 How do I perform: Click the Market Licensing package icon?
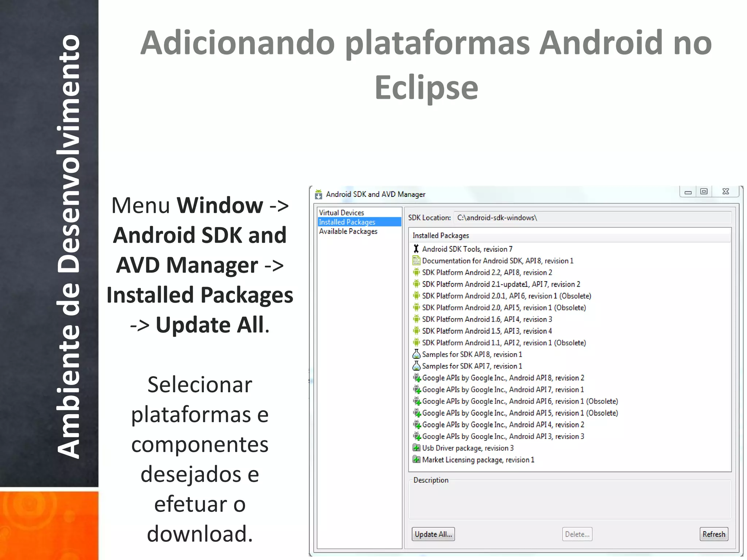[416, 459]
